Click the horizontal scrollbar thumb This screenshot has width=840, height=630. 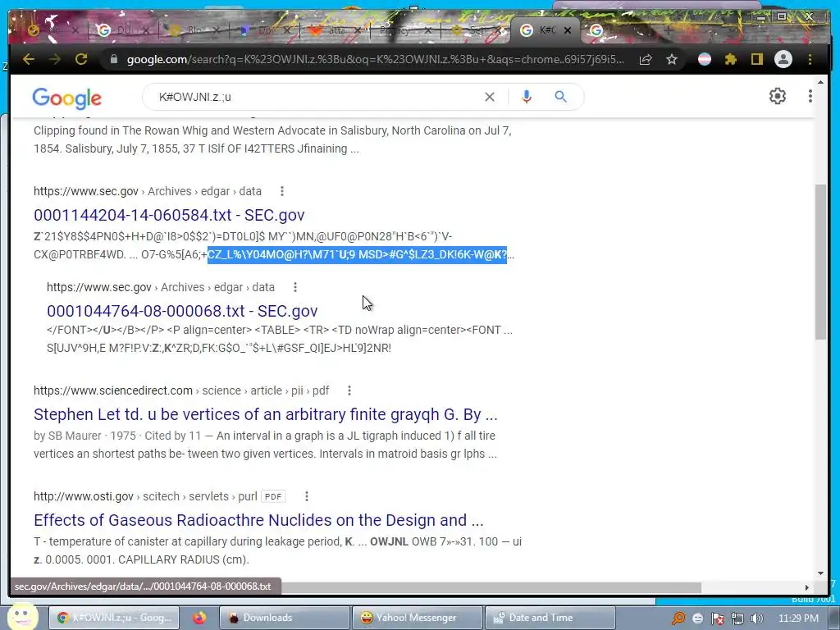[491, 587]
